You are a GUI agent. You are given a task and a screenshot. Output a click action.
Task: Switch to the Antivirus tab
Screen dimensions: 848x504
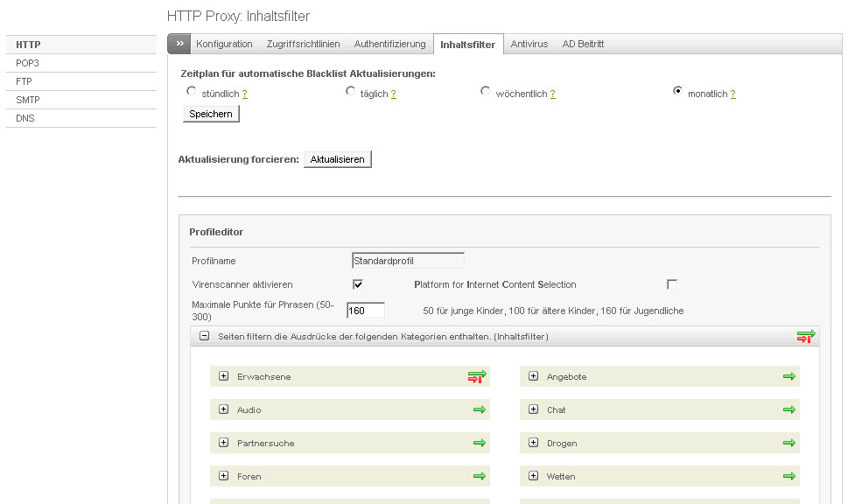(x=529, y=44)
